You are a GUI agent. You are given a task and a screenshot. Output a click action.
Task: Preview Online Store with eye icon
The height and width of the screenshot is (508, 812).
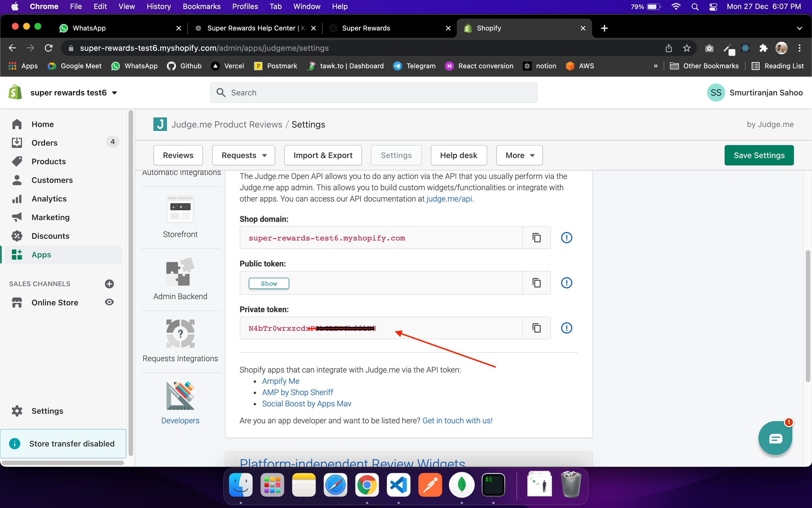pos(109,302)
